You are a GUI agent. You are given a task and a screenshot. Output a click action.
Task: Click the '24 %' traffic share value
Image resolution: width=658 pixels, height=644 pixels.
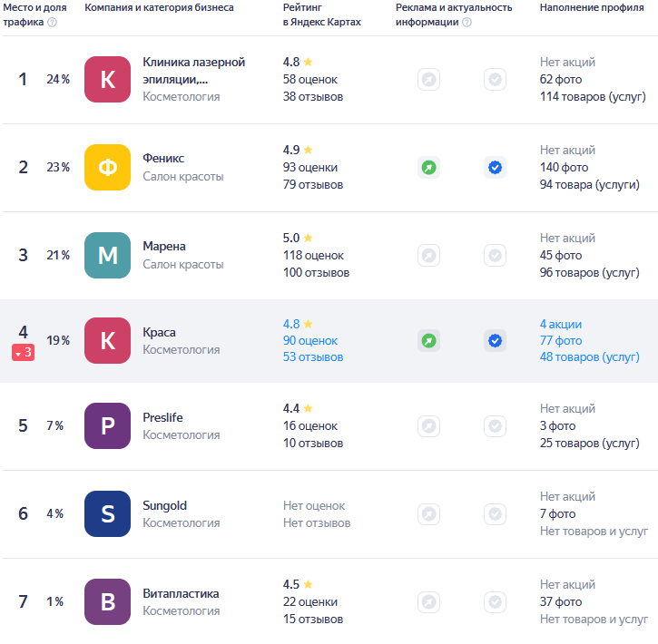pos(58,79)
